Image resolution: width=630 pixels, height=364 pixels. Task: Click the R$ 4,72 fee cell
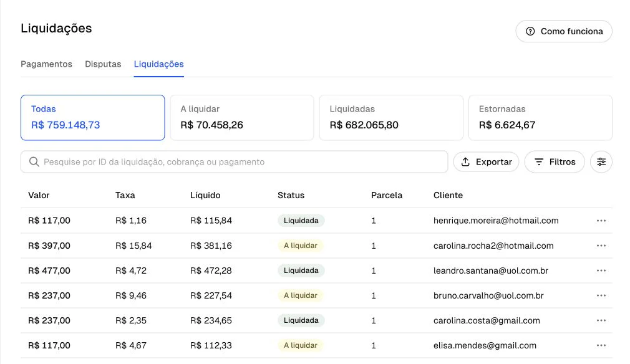coord(130,271)
